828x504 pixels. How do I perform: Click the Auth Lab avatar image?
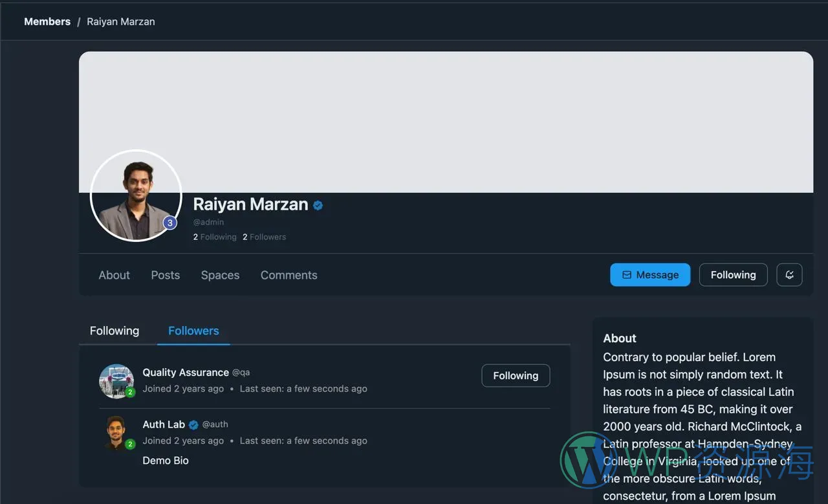point(116,432)
